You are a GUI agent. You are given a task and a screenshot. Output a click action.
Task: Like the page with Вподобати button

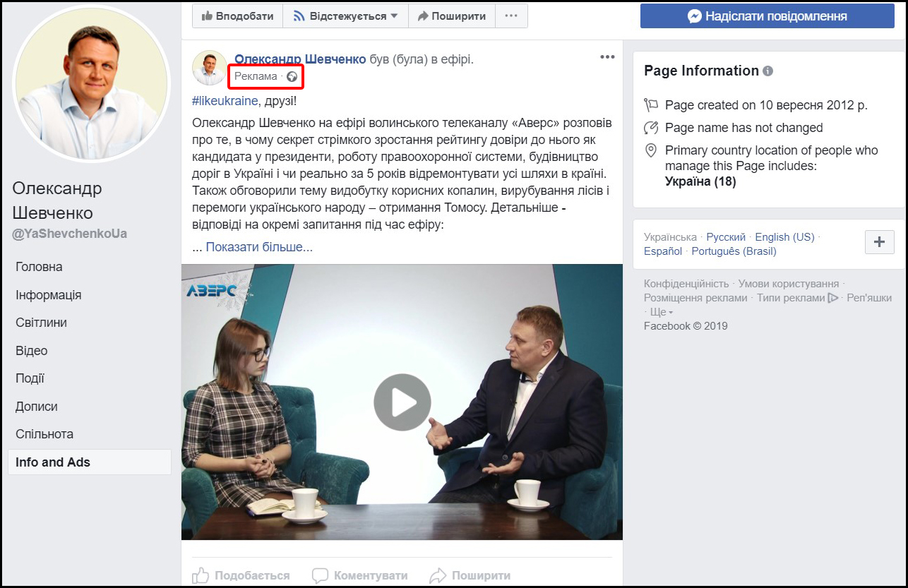point(237,16)
